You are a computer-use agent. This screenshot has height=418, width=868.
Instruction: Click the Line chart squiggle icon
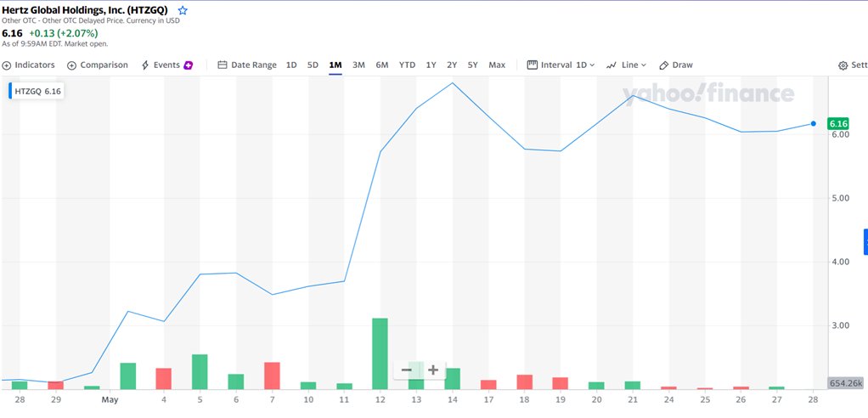coord(612,65)
